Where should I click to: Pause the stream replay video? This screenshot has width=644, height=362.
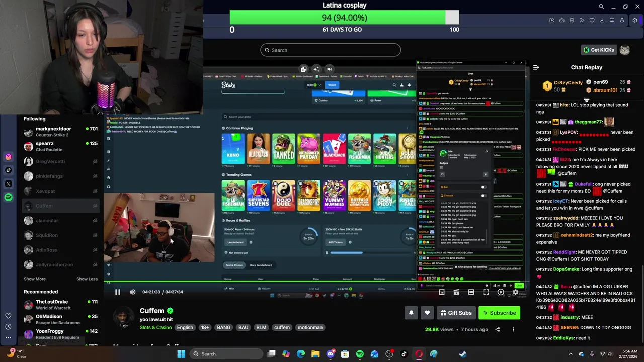[117, 292]
